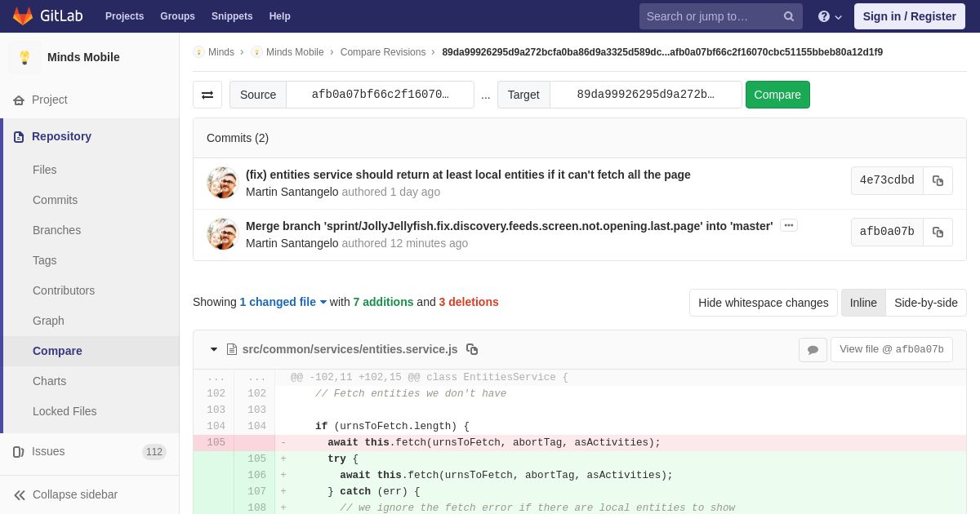Viewport: 980px width, 514px height.
Task: Collapse sidebar using the arrows icon
Action: (x=20, y=495)
